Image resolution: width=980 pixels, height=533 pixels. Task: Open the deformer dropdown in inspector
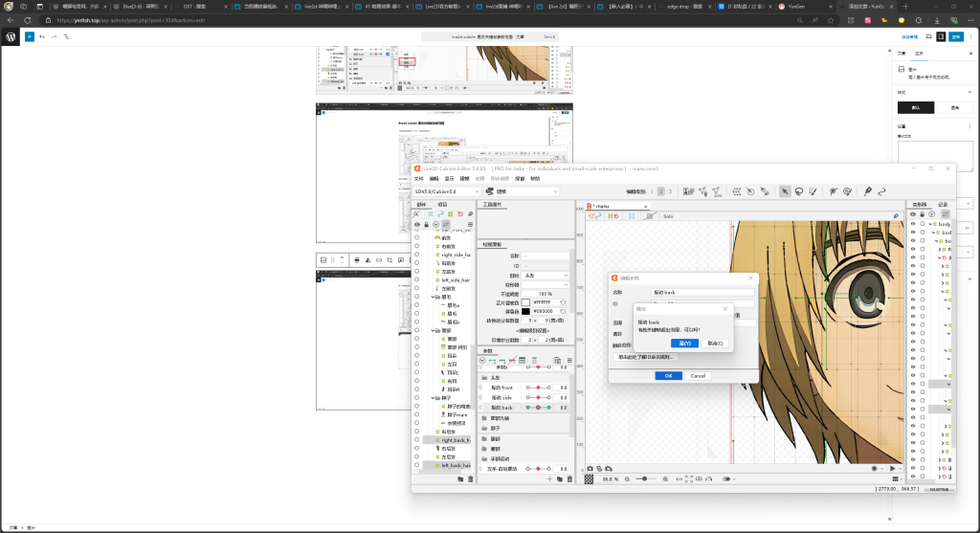(x=546, y=285)
